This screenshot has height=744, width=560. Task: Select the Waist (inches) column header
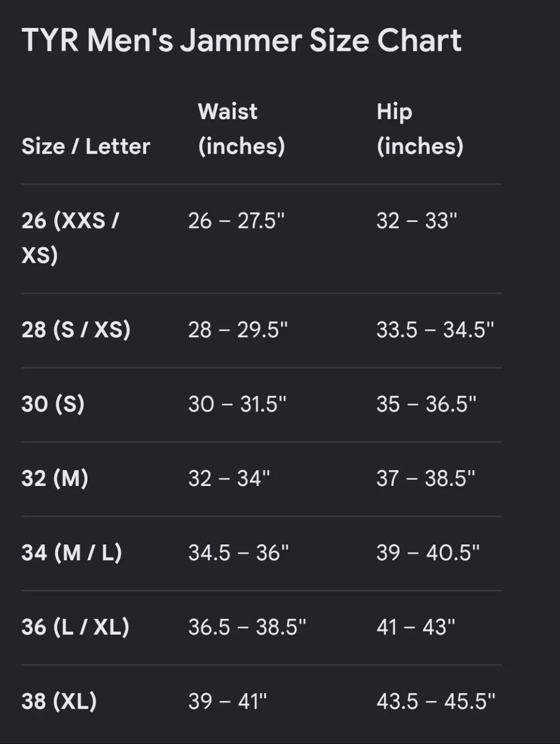tap(241, 129)
